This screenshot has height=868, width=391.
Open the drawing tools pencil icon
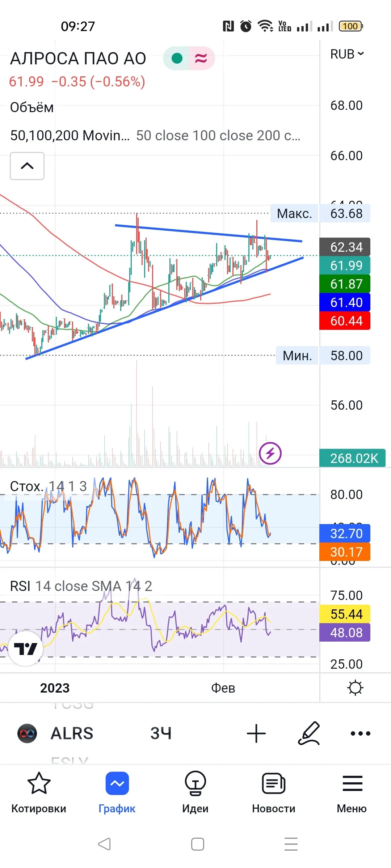(x=309, y=733)
